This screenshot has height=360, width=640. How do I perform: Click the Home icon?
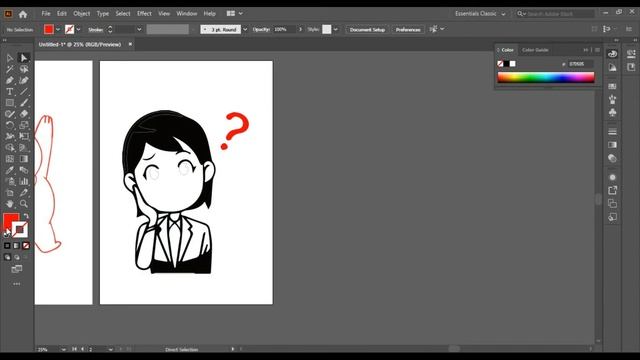tap(23, 14)
